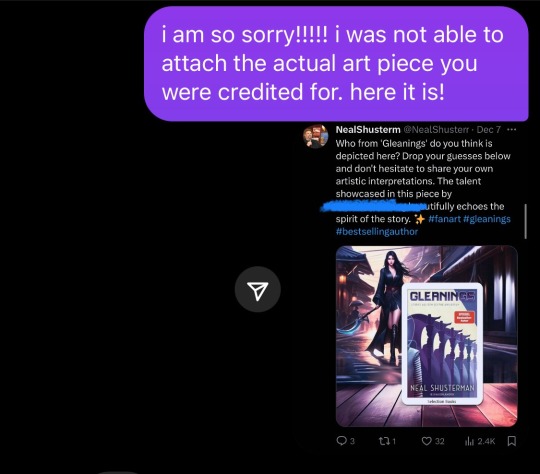Click the NealShusterm display name
The image size is (540, 474).
point(368,130)
